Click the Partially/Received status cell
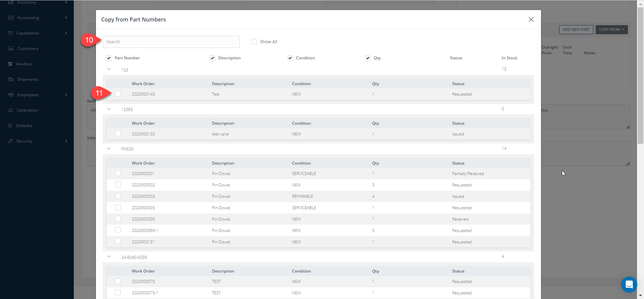The width and height of the screenshot is (644, 299). click(x=468, y=174)
